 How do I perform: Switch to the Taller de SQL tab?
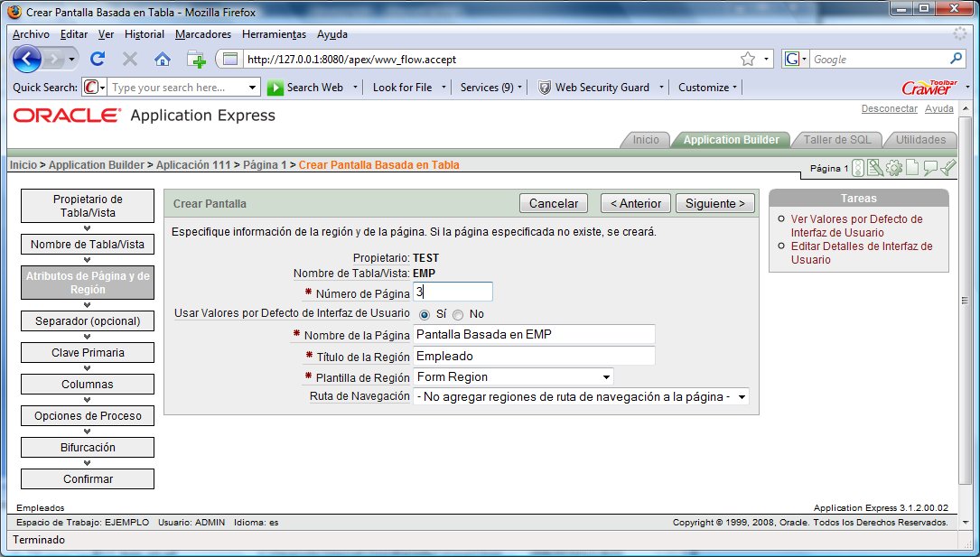coord(837,140)
